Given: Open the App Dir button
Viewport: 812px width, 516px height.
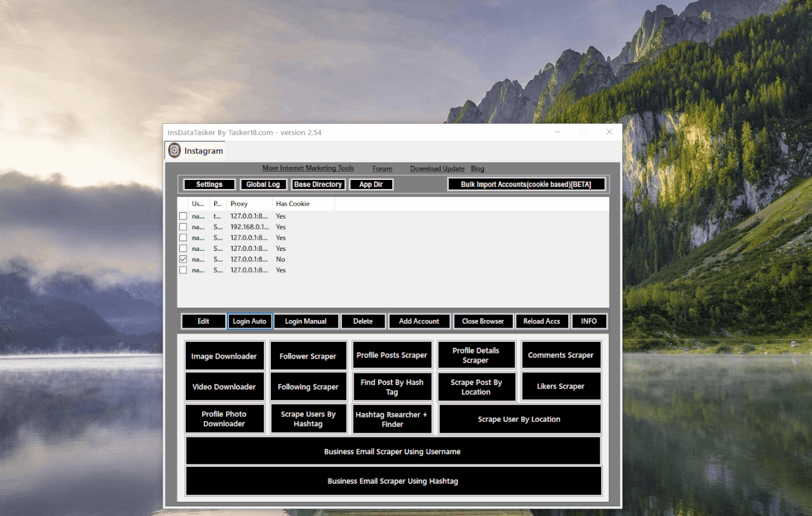Looking at the screenshot, I should (371, 184).
